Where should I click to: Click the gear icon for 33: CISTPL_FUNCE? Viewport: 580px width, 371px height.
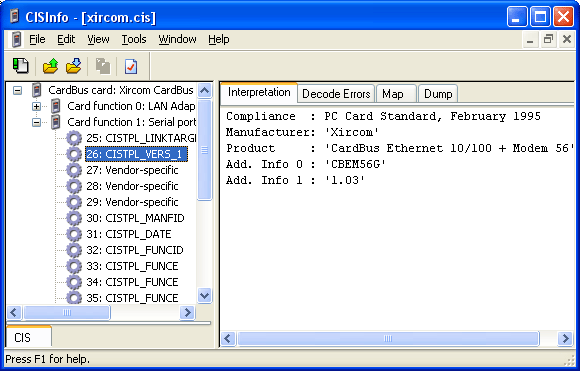click(74, 266)
